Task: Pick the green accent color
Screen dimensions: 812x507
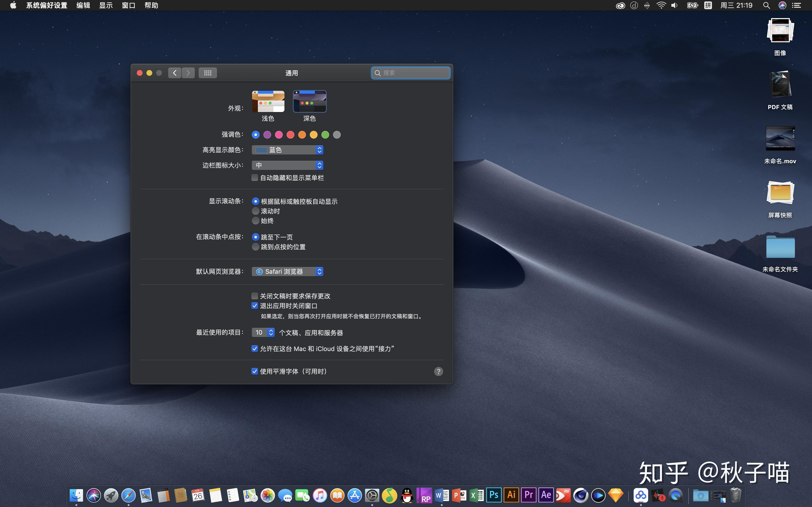Action: (325, 135)
